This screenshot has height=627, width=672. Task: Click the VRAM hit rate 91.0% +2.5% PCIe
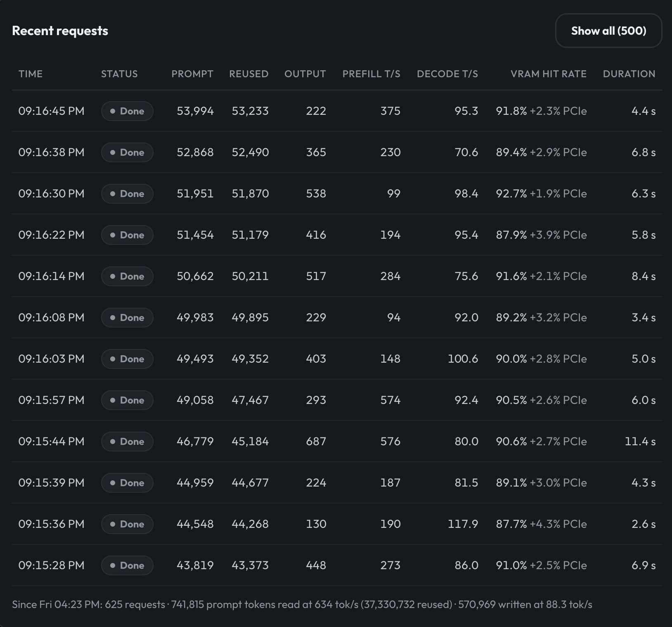541,565
